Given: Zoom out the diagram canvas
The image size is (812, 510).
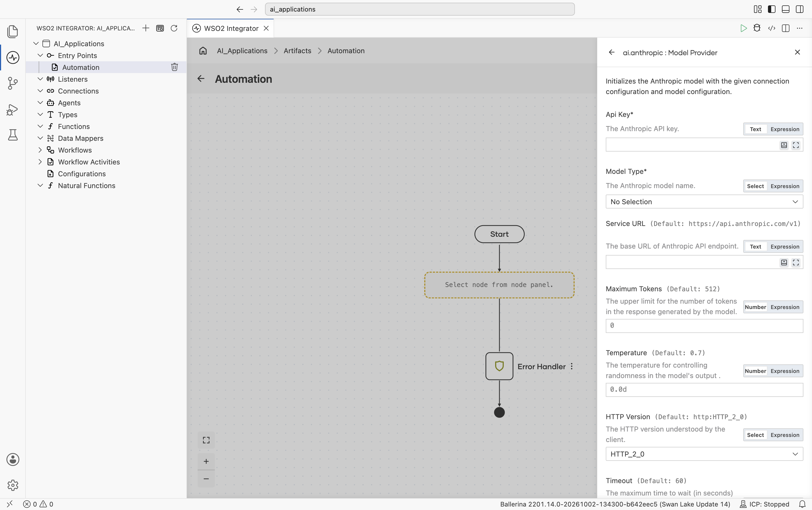Looking at the screenshot, I should pos(206,479).
